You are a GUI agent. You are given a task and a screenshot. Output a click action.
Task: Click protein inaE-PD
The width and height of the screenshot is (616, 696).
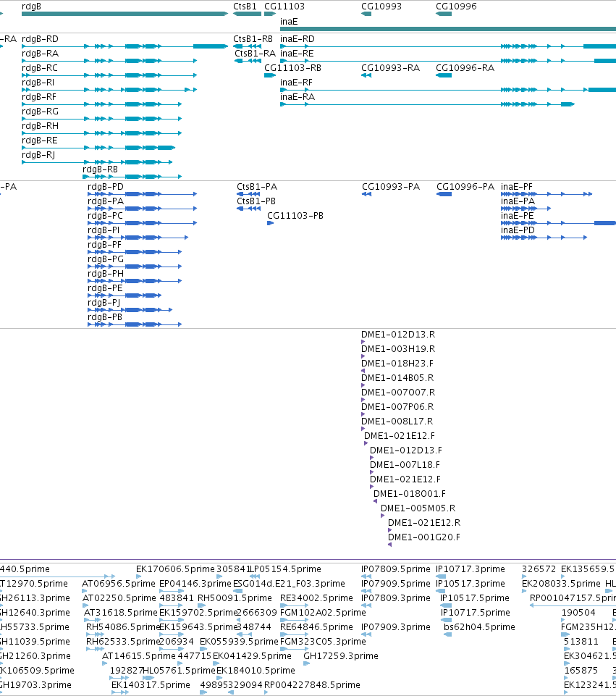(518, 230)
